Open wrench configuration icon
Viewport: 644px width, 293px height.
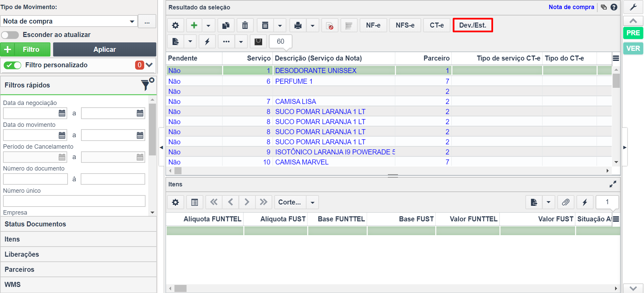[x=633, y=7]
